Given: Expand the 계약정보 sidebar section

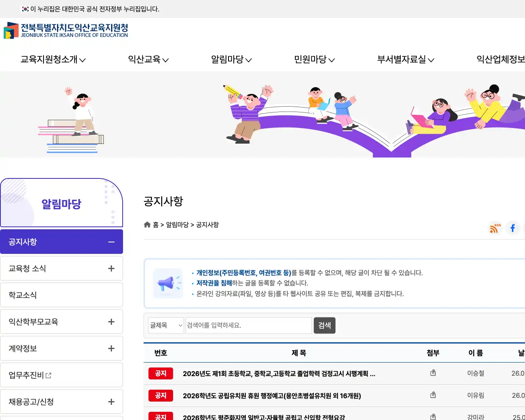Looking at the screenshot, I should point(111,348).
